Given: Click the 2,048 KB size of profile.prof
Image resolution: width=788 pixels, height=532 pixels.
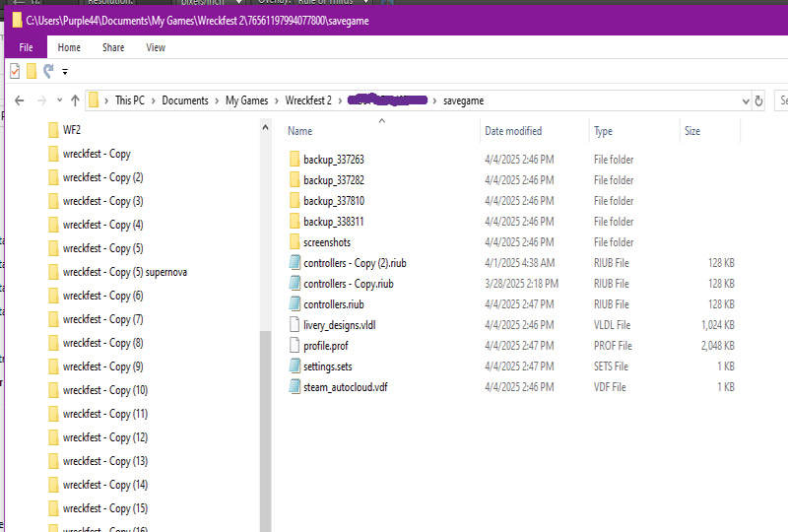Looking at the screenshot, I should (718, 346).
